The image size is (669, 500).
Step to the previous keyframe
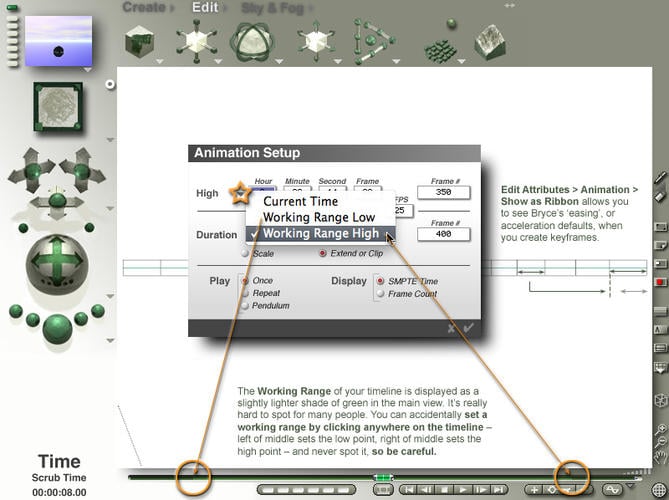(x=426, y=490)
